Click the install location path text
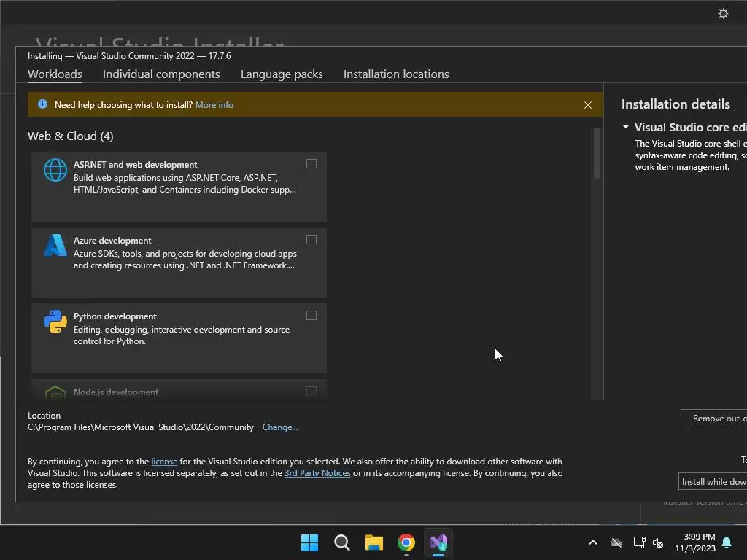747x560 pixels. pos(141,427)
